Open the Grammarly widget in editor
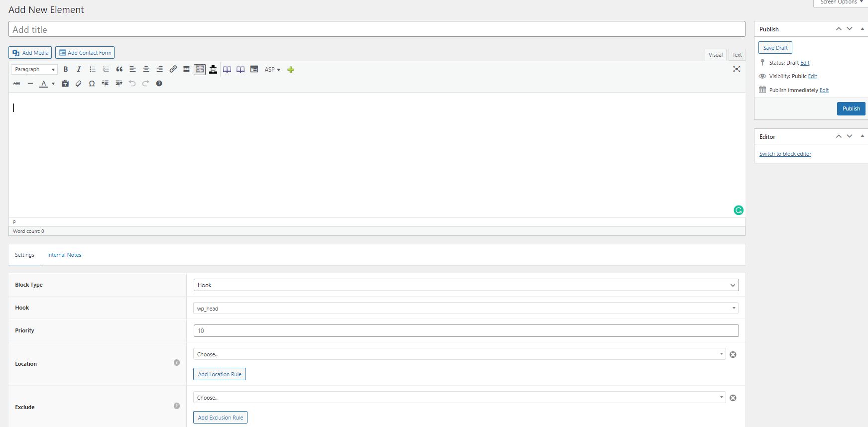Image resolution: width=868 pixels, height=427 pixels. click(739, 210)
